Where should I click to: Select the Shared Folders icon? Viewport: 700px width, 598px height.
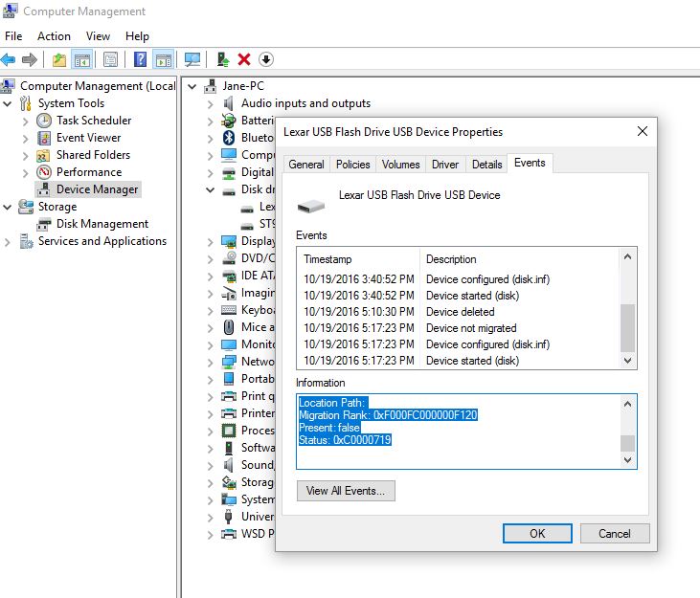pyautogui.click(x=44, y=155)
